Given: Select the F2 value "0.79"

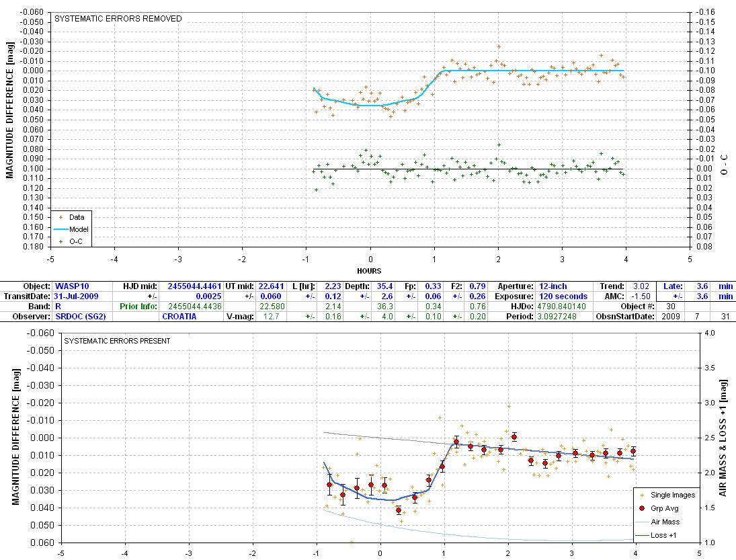Looking at the screenshot, I should point(477,286).
